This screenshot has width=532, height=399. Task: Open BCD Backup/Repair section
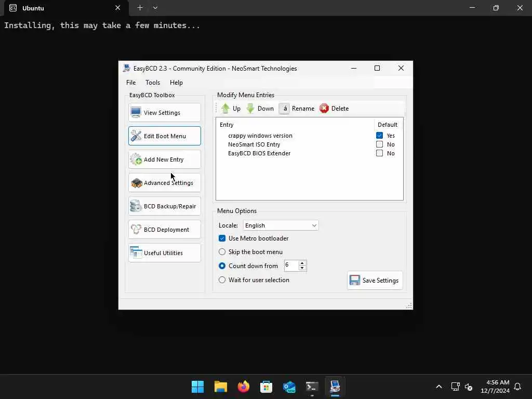[165, 206]
